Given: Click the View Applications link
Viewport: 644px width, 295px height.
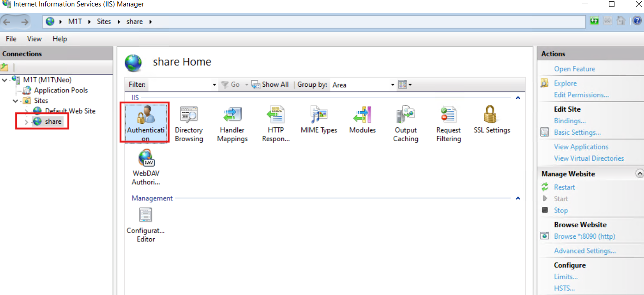Looking at the screenshot, I should pyautogui.click(x=581, y=147).
